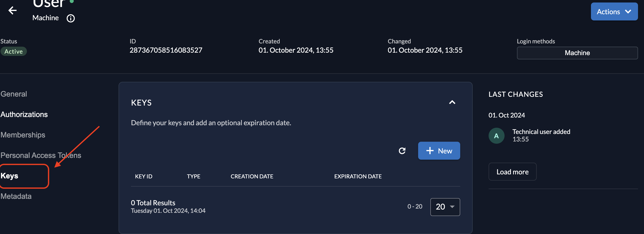Image resolution: width=644 pixels, height=234 pixels.
Task: Click the Creation Date column header
Action: [252, 176]
